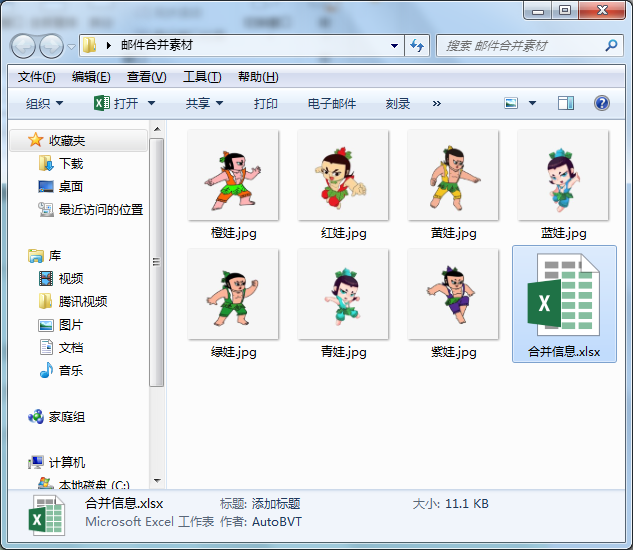Click the magnifier search icon
Screen dimensions: 633x550
(x=612, y=45)
